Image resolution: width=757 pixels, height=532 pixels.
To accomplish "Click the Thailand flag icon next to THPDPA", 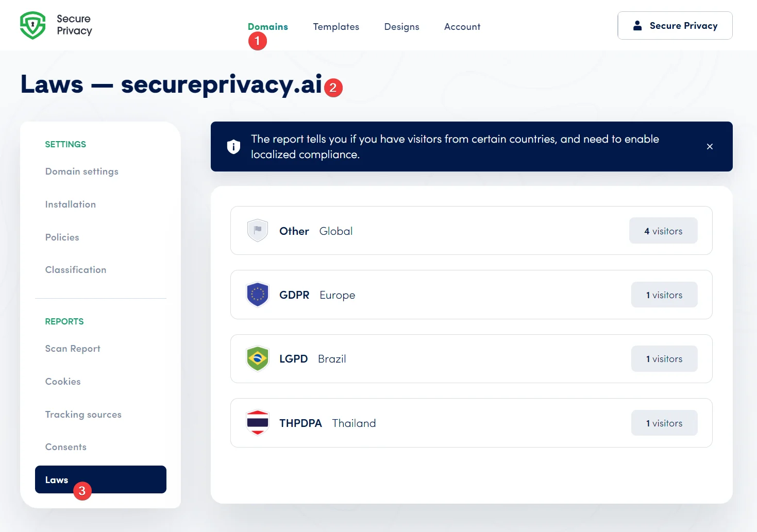I will click(x=257, y=422).
